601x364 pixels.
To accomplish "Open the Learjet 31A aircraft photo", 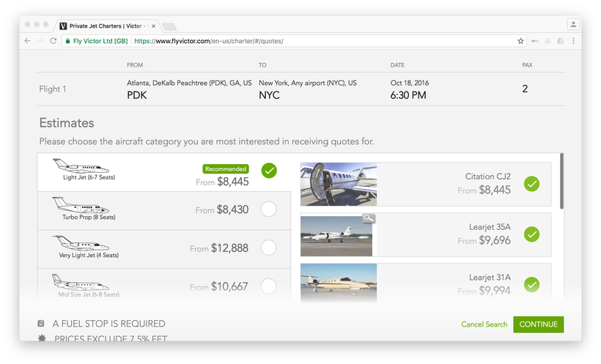I will (x=339, y=283).
